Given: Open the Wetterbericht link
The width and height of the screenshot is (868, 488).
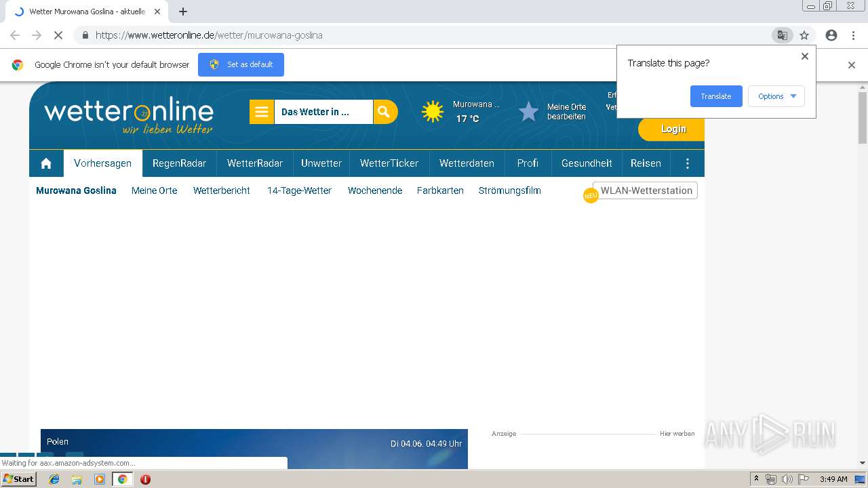Looking at the screenshot, I should tap(222, 190).
